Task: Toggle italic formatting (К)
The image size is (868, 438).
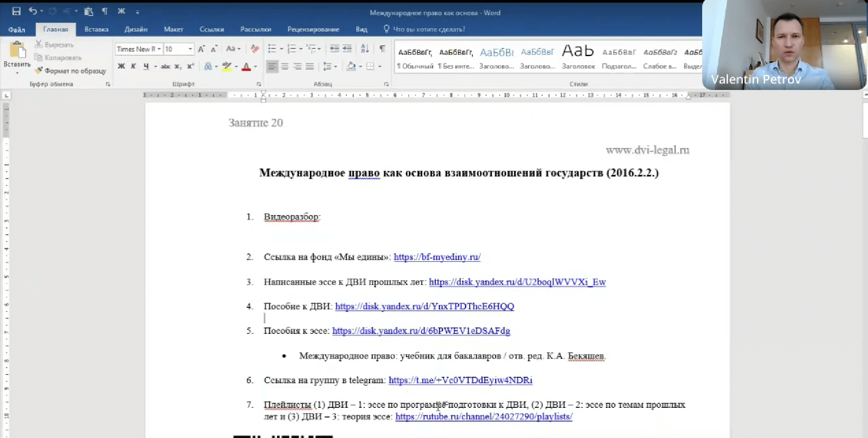Action: point(133,67)
